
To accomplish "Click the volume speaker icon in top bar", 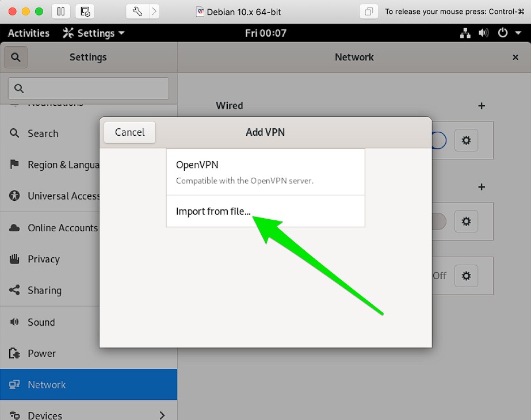I will point(484,33).
